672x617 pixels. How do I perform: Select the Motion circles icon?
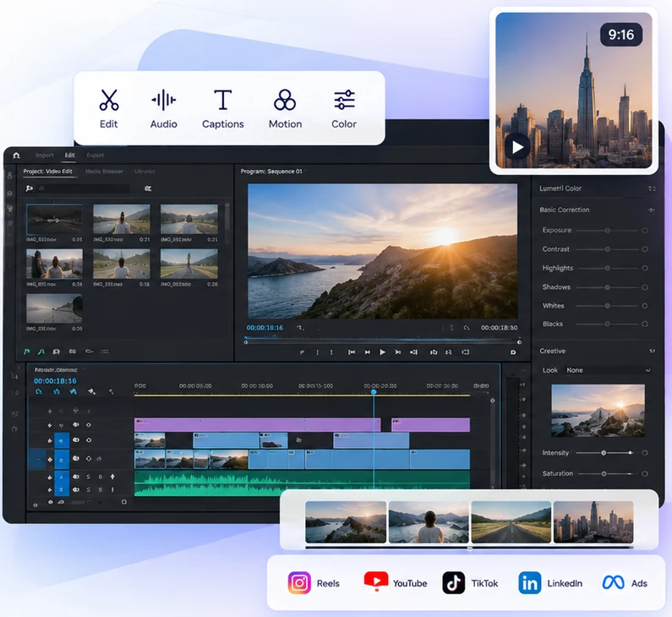click(285, 100)
